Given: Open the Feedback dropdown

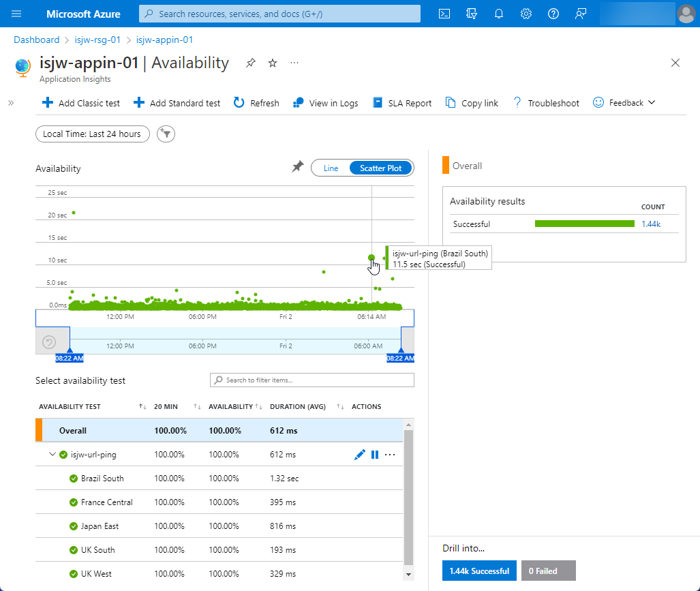Looking at the screenshot, I should click(x=624, y=103).
